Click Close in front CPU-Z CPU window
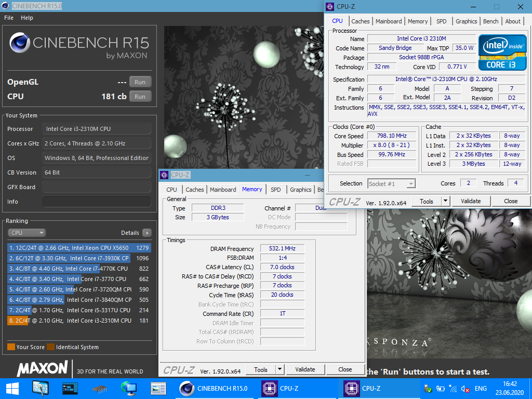Viewport: 532px width, 399px height. 511,201
